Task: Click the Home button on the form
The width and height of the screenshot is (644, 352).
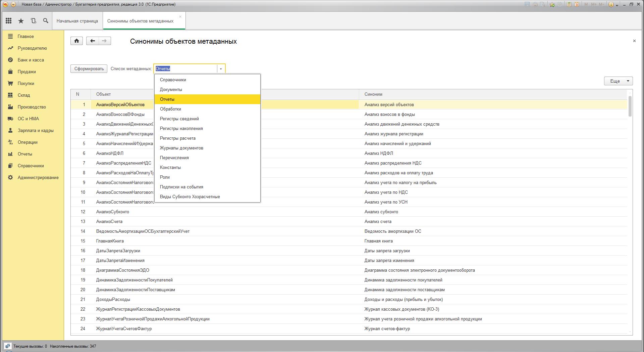Action: [76, 41]
